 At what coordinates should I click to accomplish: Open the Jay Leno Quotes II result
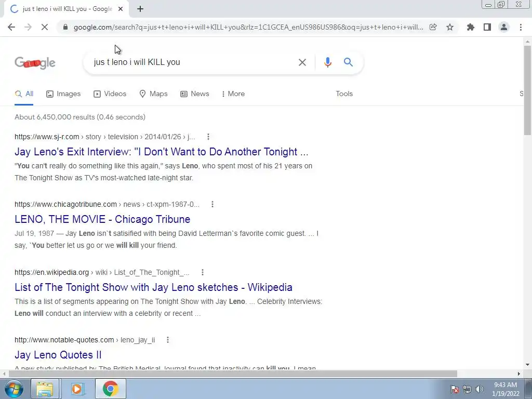click(x=58, y=355)
